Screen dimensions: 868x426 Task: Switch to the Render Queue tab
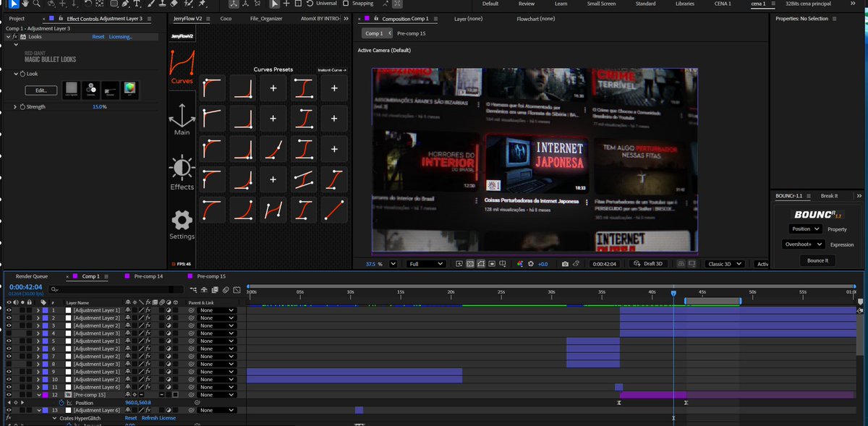coord(32,276)
